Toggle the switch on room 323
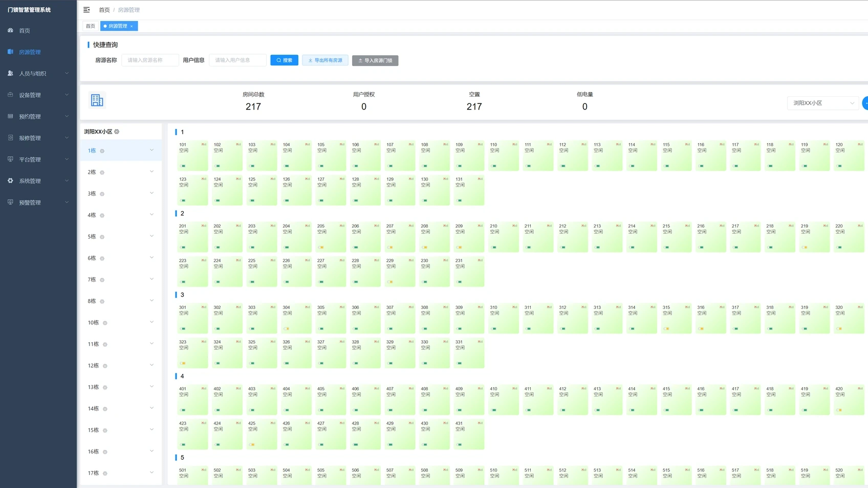 click(183, 363)
